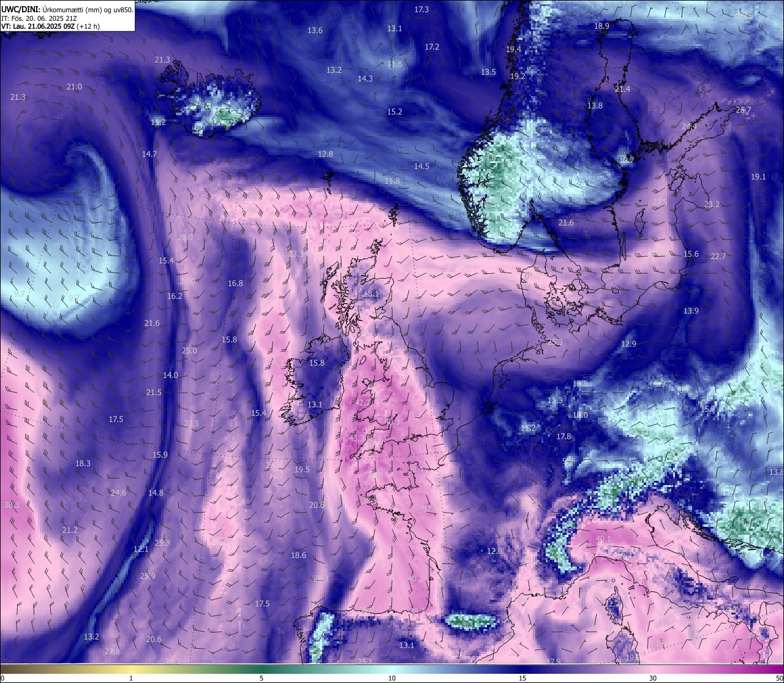
Task: Click the 13.5 value label
Action: pyautogui.click(x=488, y=72)
